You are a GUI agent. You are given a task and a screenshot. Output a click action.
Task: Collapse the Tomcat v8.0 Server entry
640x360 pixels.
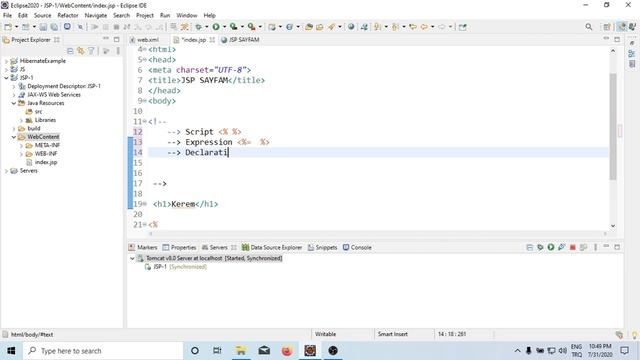(132, 258)
